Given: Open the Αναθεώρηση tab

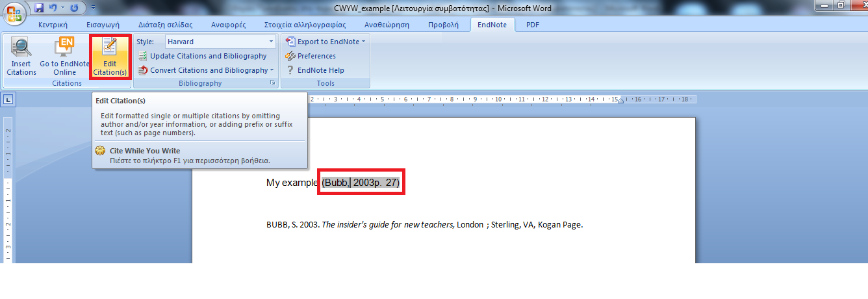Looking at the screenshot, I should coord(387,25).
